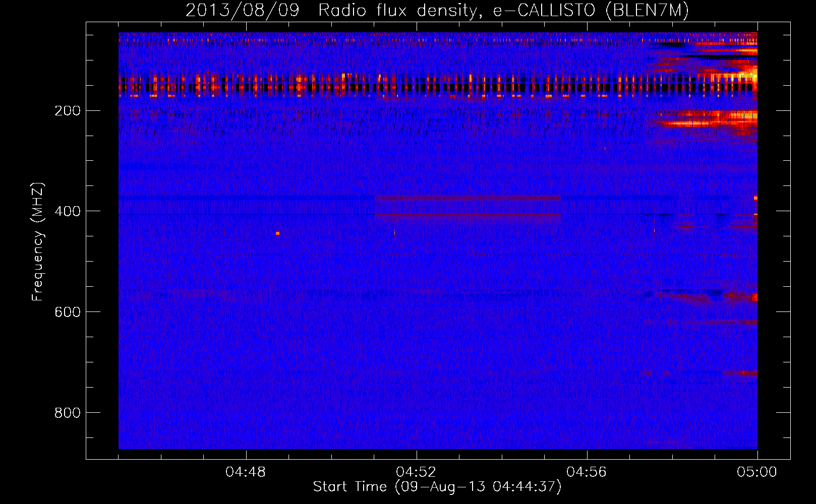Image resolution: width=816 pixels, height=504 pixels.
Task: Click the 04:52 time tick label
Action: pyautogui.click(x=416, y=472)
